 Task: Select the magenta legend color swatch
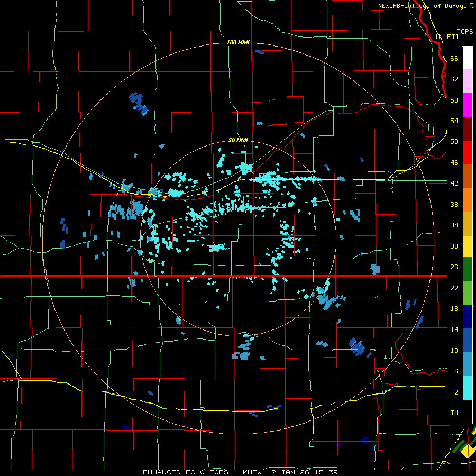[467, 105]
